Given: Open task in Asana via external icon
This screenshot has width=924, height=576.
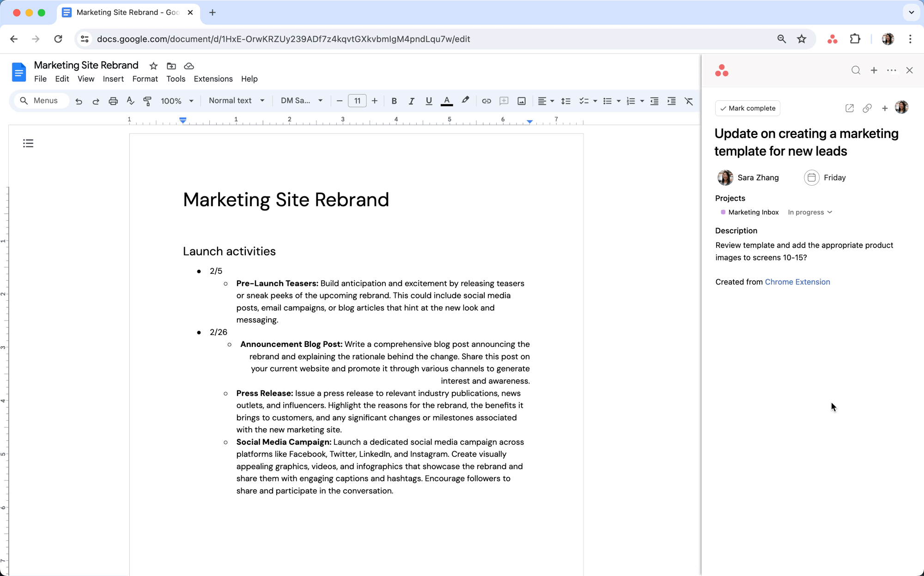Looking at the screenshot, I should point(849,108).
